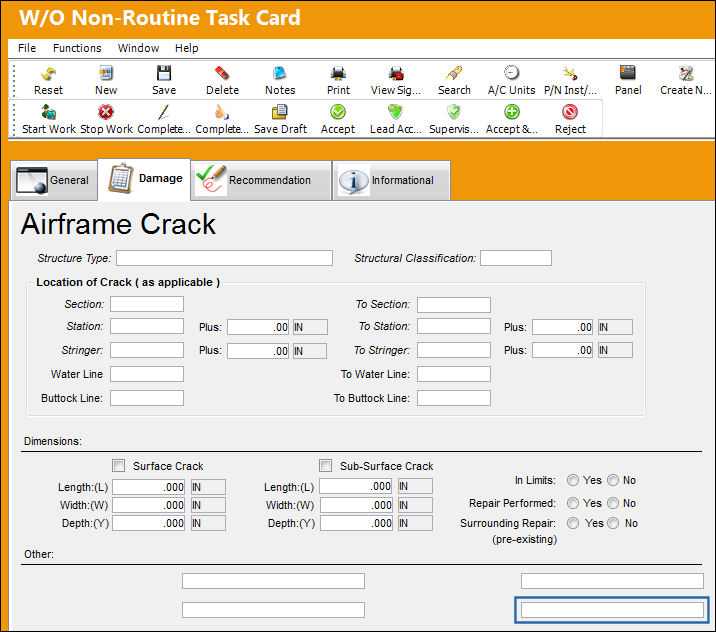Click the Stringer input field

point(147,350)
